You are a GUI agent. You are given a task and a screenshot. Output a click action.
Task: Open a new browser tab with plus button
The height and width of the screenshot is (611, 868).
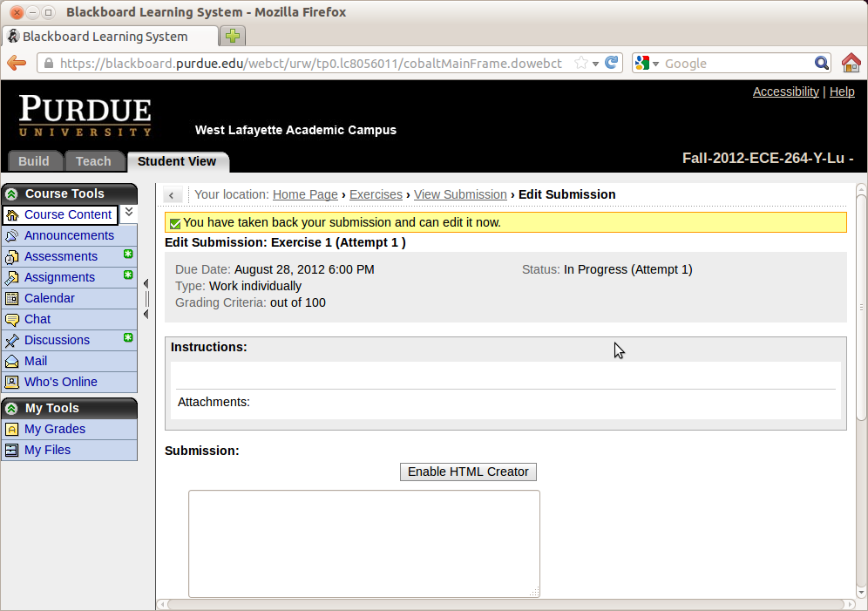pos(233,36)
